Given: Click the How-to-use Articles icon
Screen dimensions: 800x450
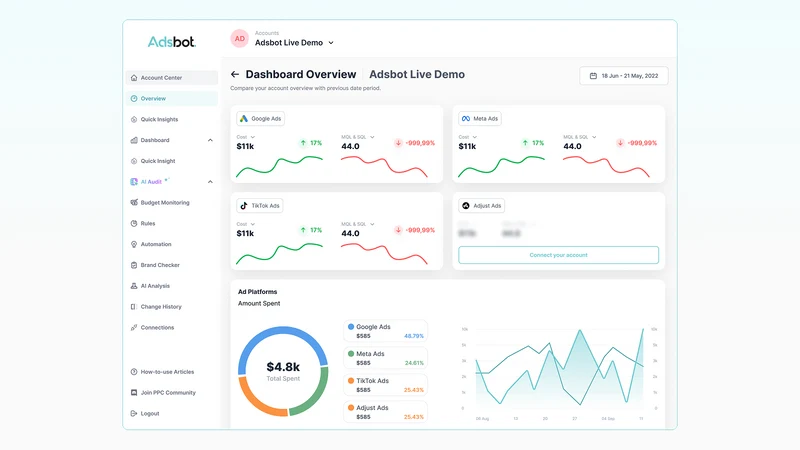Looking at the screenshot, I should coord(134,372).
